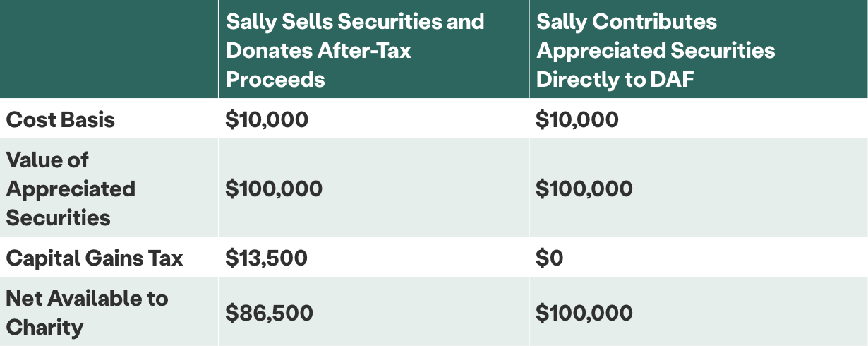This screenshot has width=868, height=346.
Task: Select the 'Cost Basis' row label
Action: 61,119
